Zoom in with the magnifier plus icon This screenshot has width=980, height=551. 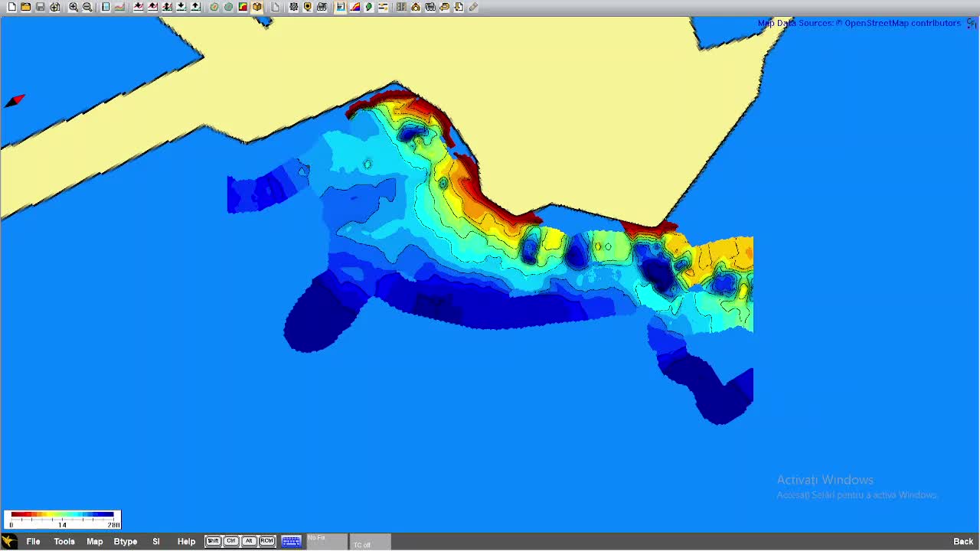[x=73, y=7]
